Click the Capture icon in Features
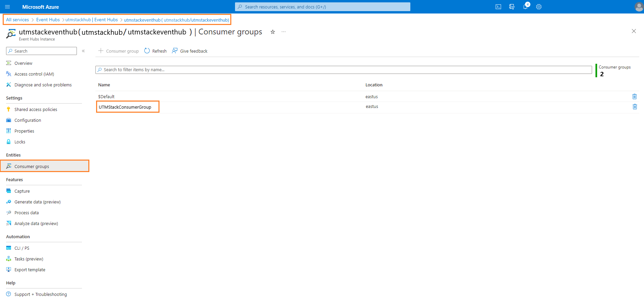 [9, 191]
